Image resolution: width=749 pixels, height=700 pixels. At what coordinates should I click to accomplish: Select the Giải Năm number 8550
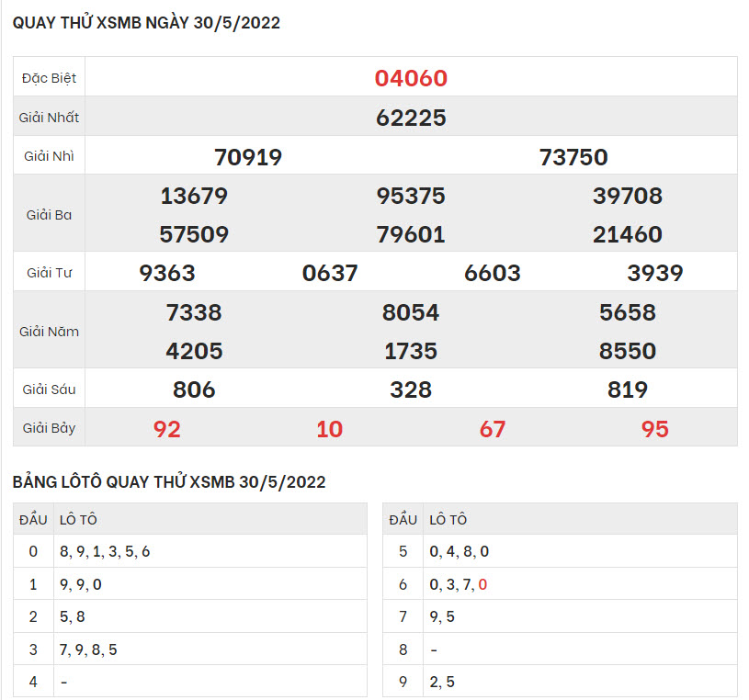click(x=628, y=351)
